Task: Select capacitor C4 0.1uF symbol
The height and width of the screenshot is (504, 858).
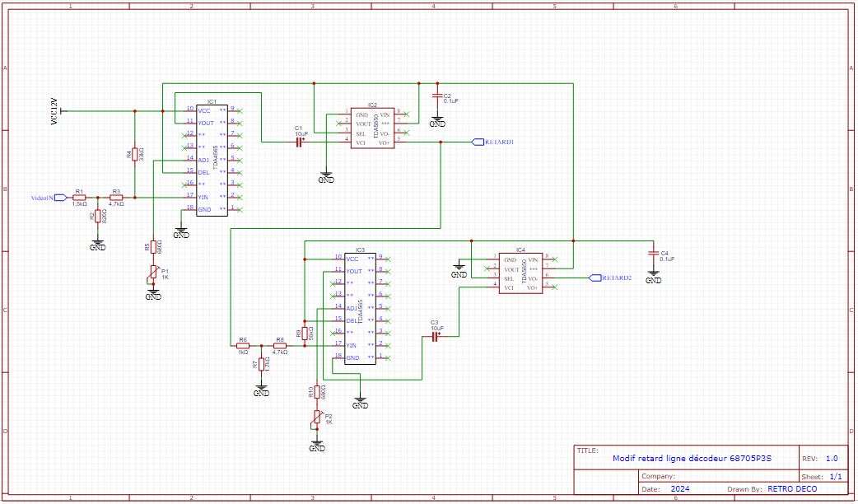Action: coord(653,254)
